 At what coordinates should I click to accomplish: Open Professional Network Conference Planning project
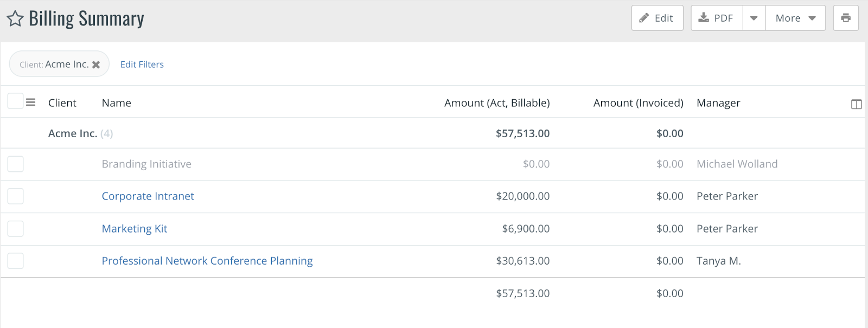point(207,261)
